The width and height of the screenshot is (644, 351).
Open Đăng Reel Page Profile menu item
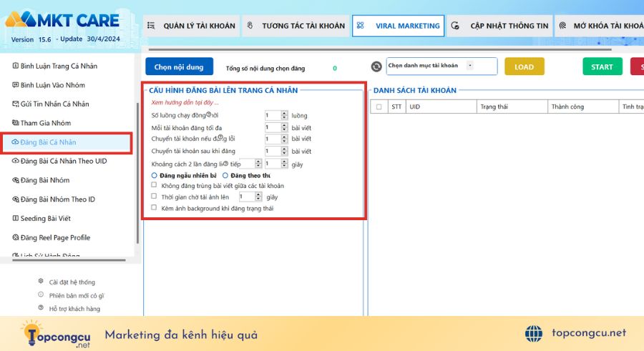pyautogui.click(x=55, y=237)
